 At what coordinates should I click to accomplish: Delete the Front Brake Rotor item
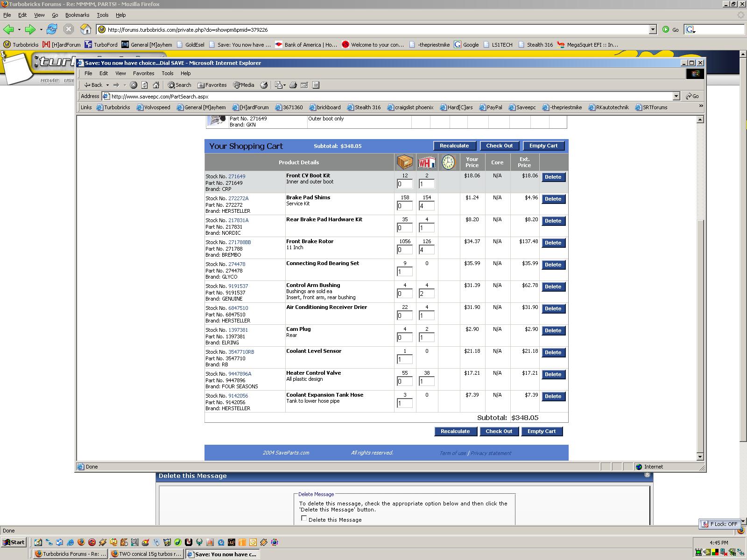point(553,243)
